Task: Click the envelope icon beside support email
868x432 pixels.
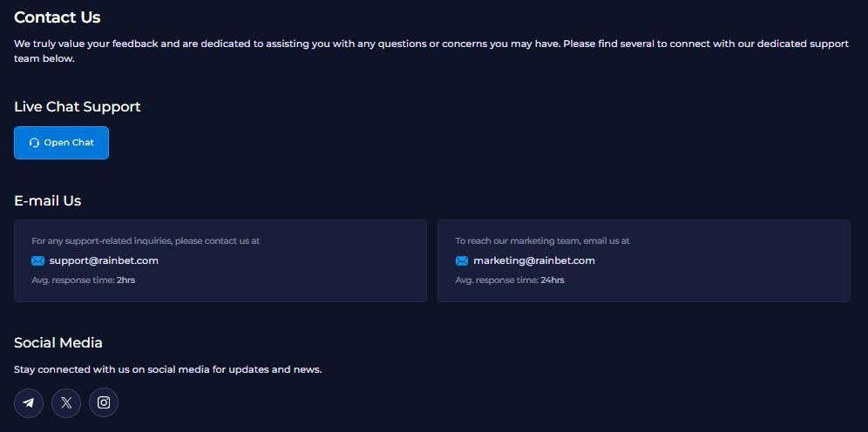Action: coord(37,260)
